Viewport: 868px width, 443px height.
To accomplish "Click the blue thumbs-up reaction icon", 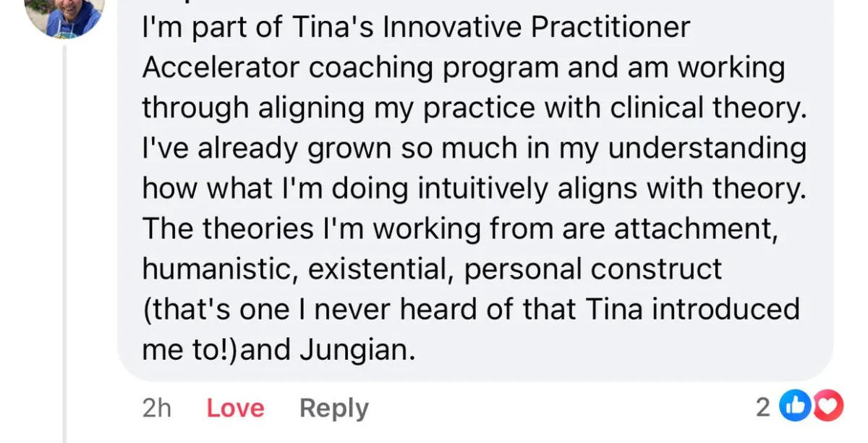I will [793, 408].
